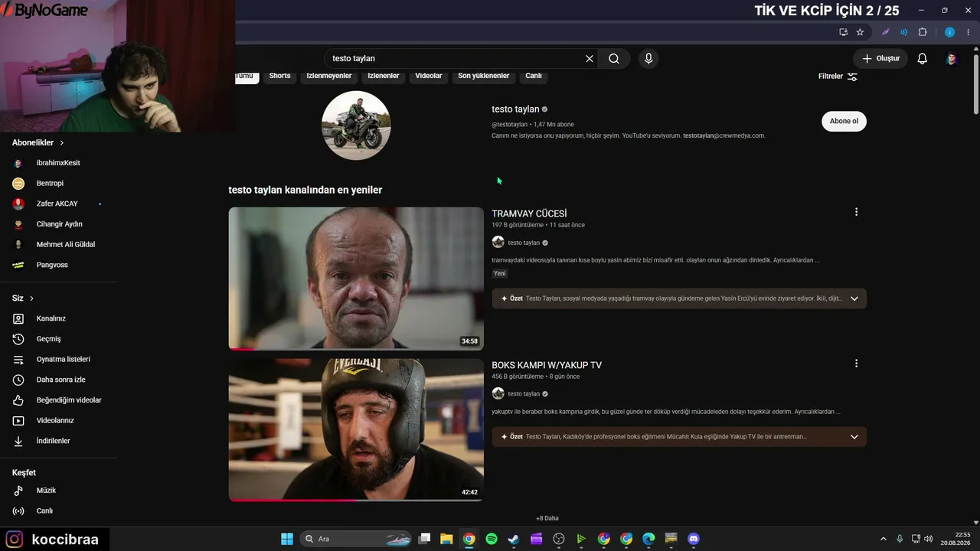Expand the Özet summary for BOKS KAMPI
The height and width of the screenshot is (551, 980).
point(854,437)
